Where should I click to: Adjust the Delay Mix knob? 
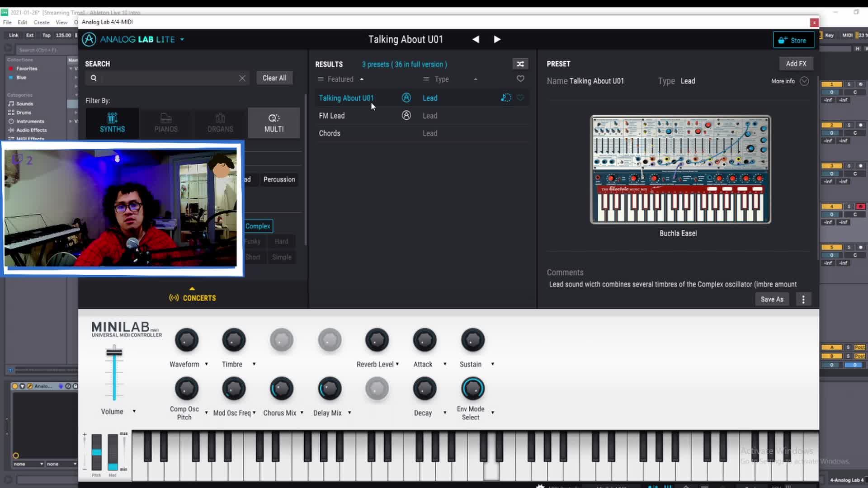point(330,389)
